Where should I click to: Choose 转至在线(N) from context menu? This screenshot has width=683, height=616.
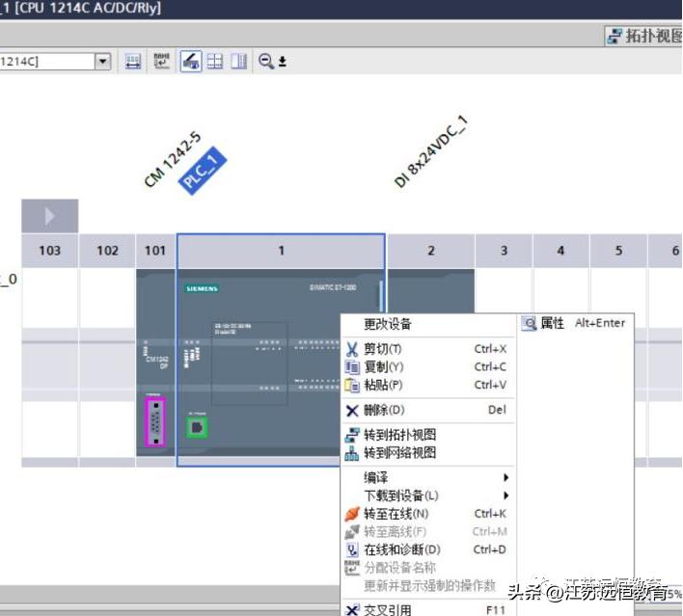click(x=426, y=514)
